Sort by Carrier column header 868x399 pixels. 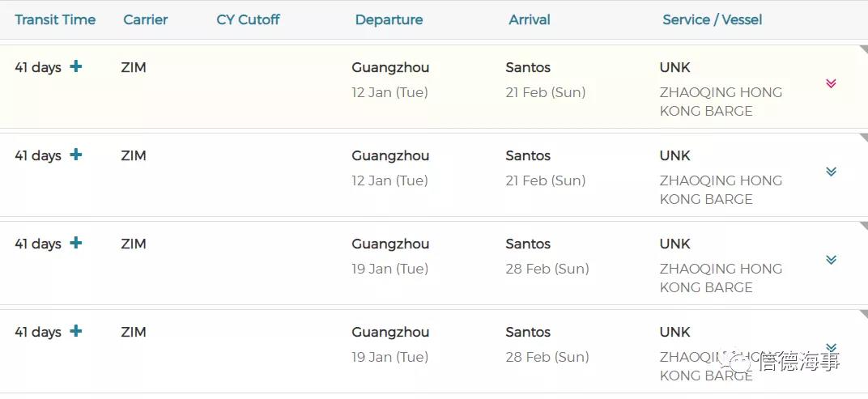tap(146, 19)
